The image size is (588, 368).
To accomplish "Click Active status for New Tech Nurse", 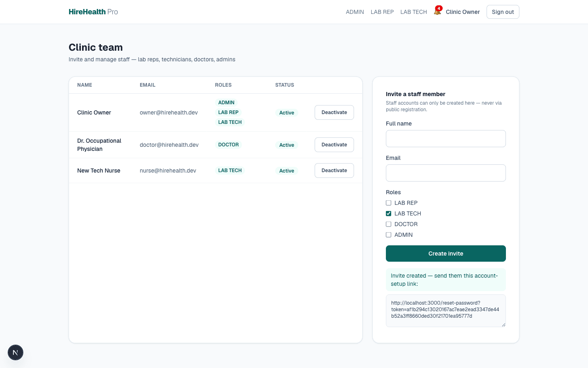I will 287,171.
